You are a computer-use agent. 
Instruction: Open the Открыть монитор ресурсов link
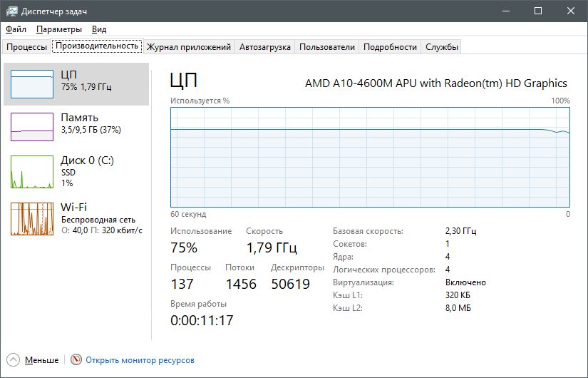pyautogui.click(x=140, y=360)
